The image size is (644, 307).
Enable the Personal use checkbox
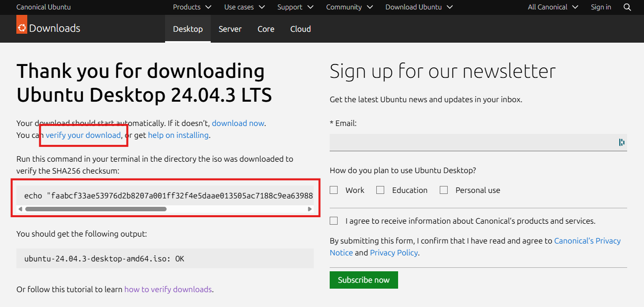tap(444, 190)
